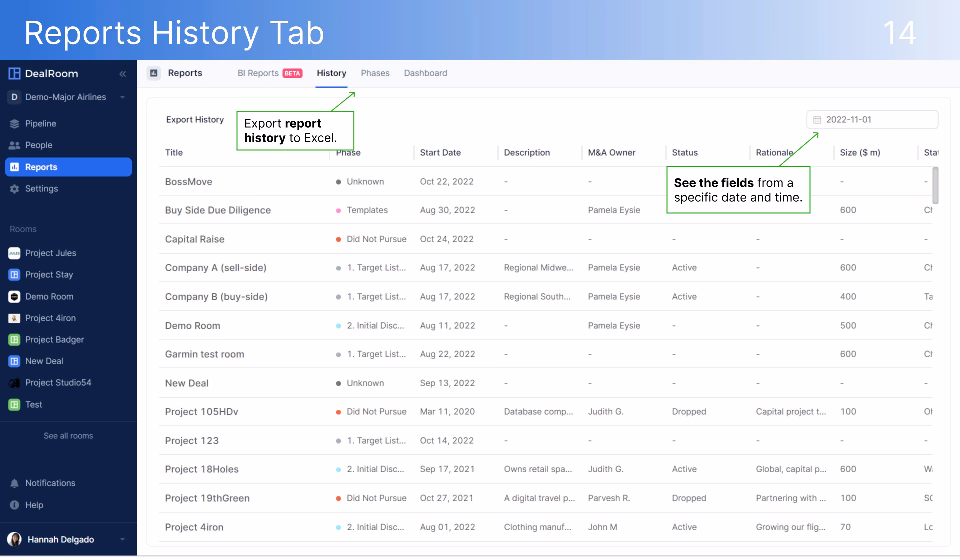Select the Pipeline icon in the sidebar

click(x=14, y=123)
